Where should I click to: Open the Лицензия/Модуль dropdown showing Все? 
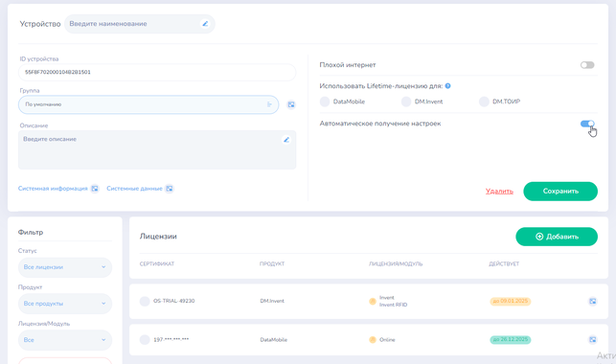coord(65,340)
